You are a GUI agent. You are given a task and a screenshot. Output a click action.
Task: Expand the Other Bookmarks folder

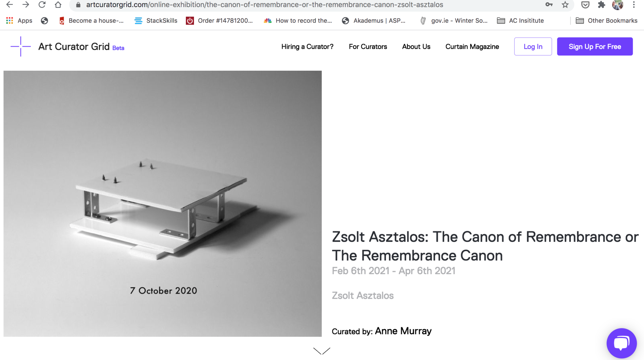tap(606, 21)
